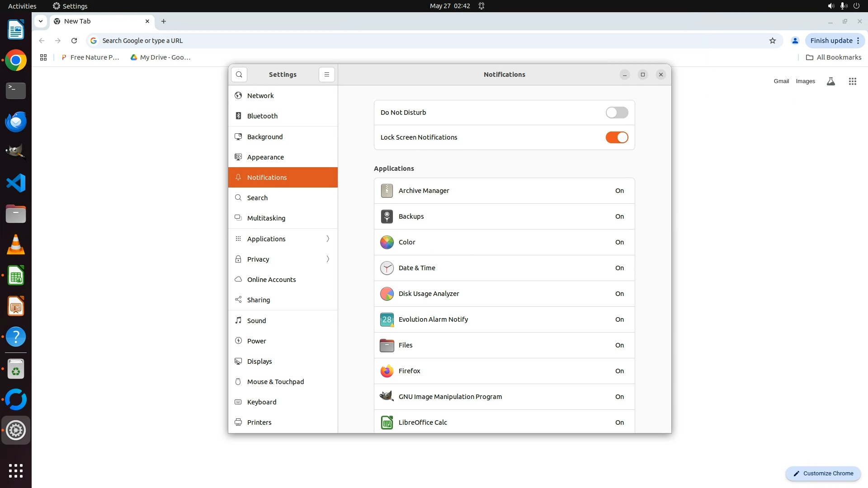Focus the Chrome address bar
Image resolution: width=868 pixels, height=488 pixels.
click(x=407, y=41)
